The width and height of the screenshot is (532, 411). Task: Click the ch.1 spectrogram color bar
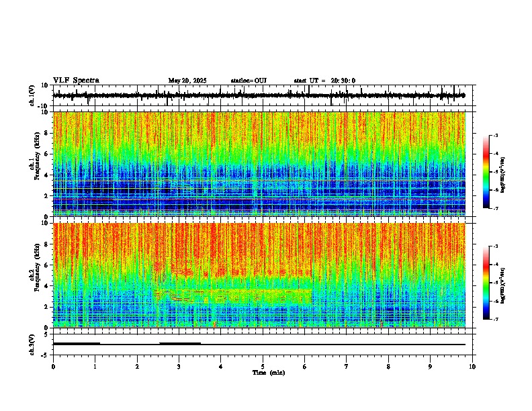[x=486, y=172]
